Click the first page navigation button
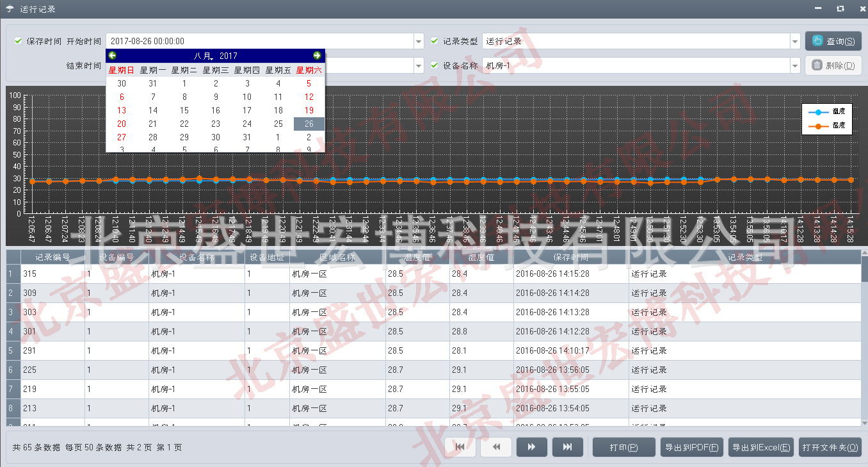The image size is (868, 467). (460, 447)
